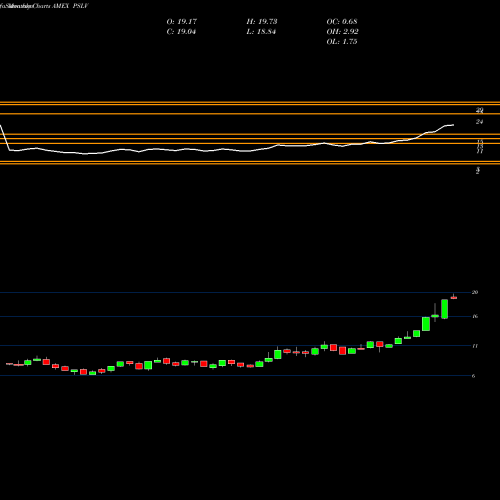
Task: Click the 20 price axis label
Action: click(475, 292)
